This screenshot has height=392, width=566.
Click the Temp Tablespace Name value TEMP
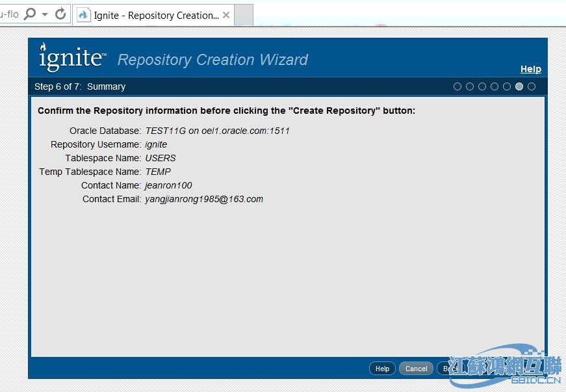[x=158, y=172]
